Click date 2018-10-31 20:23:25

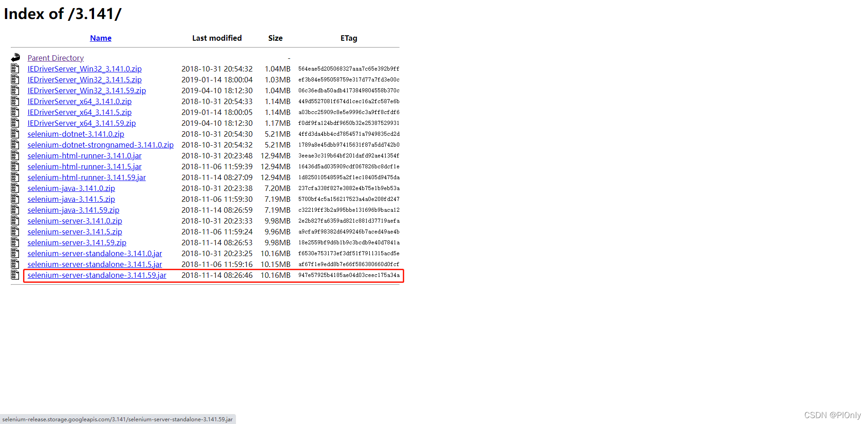217,253
